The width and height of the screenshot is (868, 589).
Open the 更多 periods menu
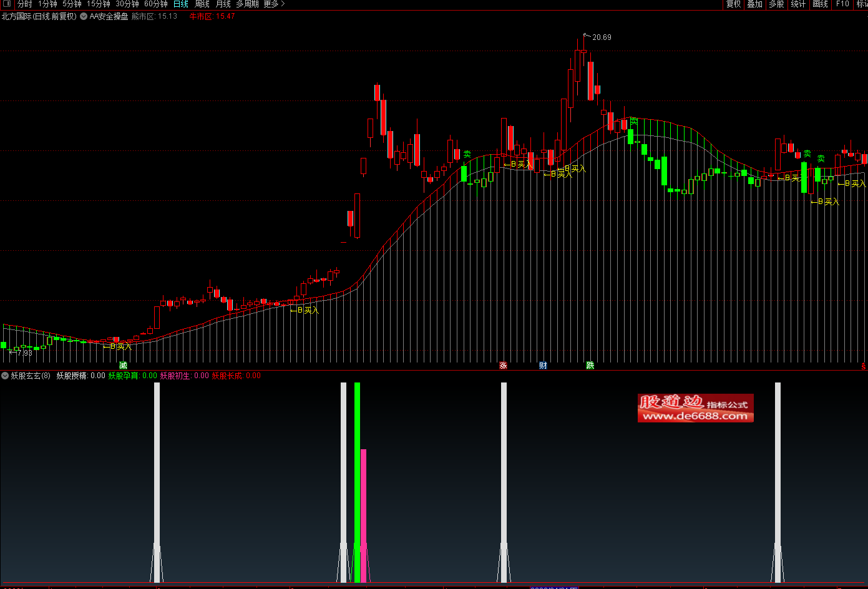(x=273, y=4)
